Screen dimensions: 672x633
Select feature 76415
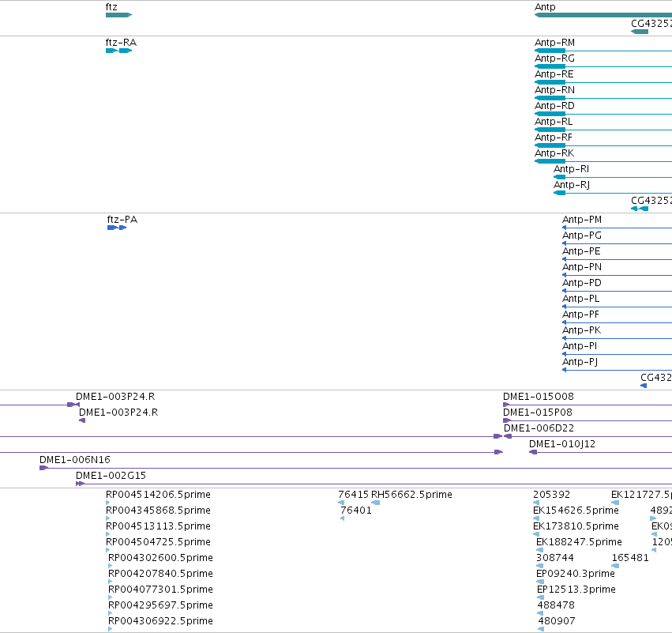[x=353, y=495]
